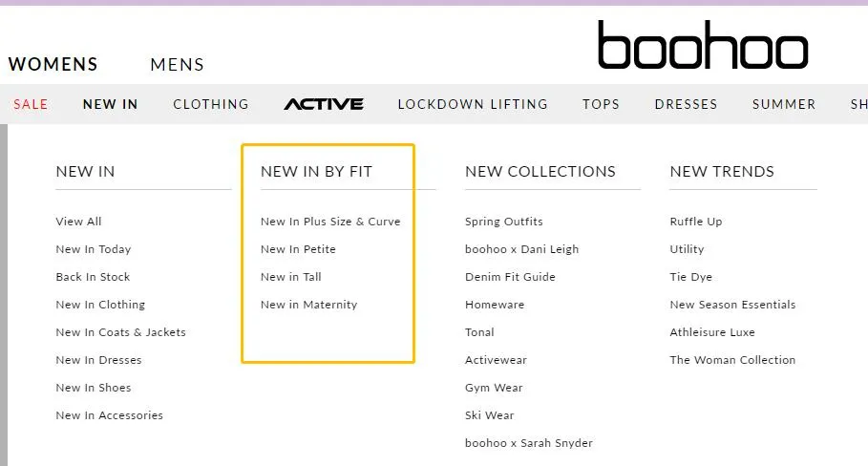
Task: Open the LOCKDOWN LIFTING menu
Action: click(x=473, y=104)
